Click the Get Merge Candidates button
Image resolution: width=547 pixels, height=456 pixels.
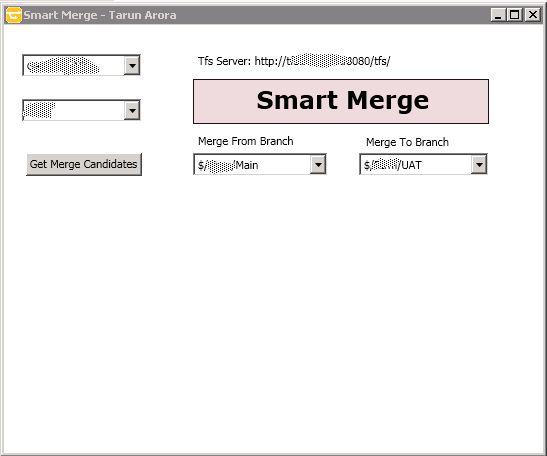tap(84, 164)
